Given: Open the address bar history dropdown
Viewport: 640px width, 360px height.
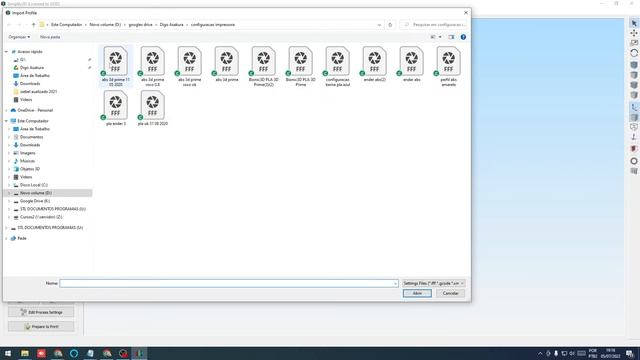Looking at the screenshot, I should click(379, 25).
